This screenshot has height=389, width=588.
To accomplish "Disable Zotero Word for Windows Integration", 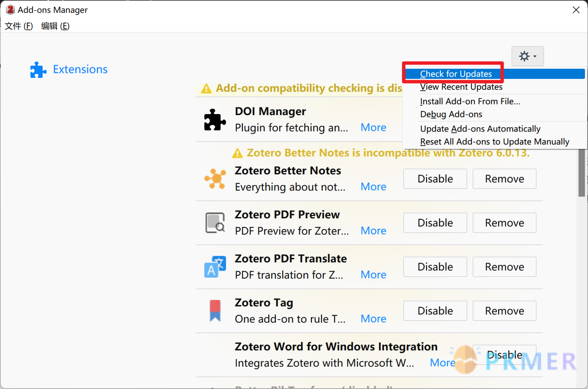I will [x=504, y=355].
